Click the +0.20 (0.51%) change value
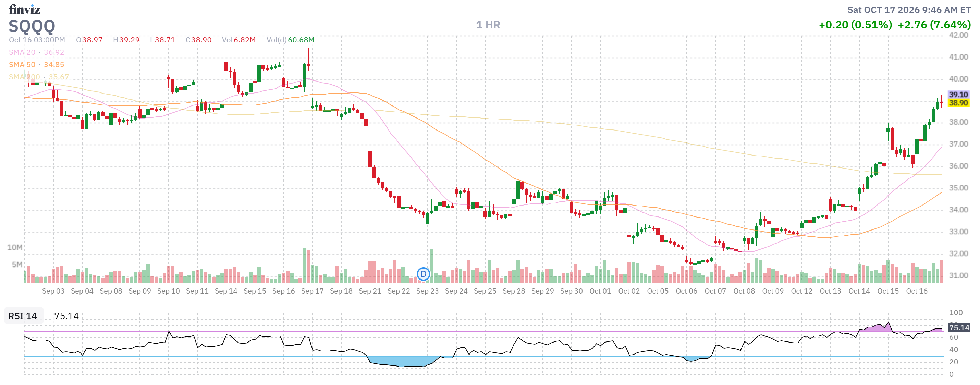 [855, 25]
